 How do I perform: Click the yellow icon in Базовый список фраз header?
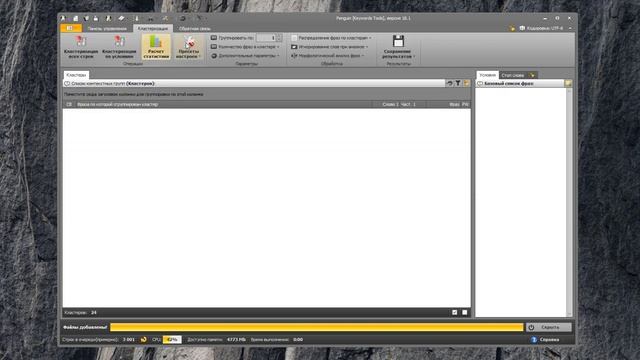click(x=568, y=83)
